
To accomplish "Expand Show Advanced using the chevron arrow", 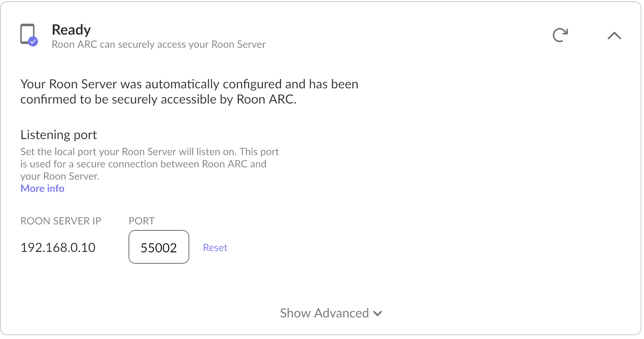I will point(378,314).
